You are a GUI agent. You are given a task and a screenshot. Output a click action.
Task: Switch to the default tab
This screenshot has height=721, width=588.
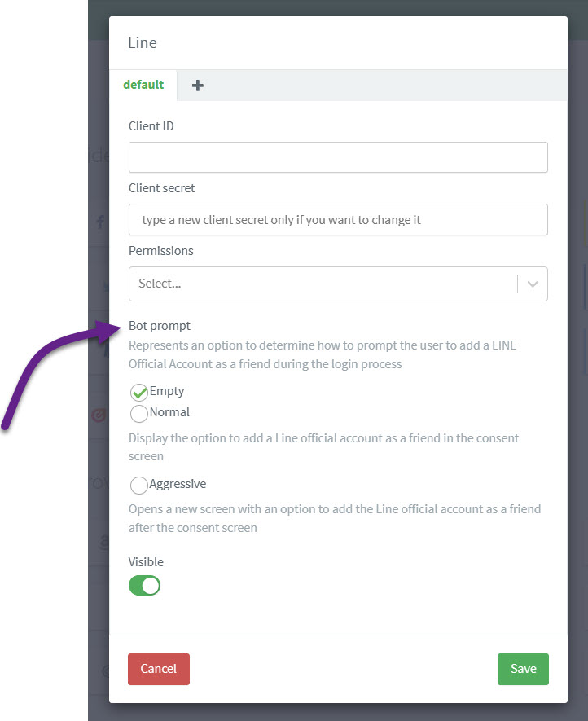tap(143, 85)
